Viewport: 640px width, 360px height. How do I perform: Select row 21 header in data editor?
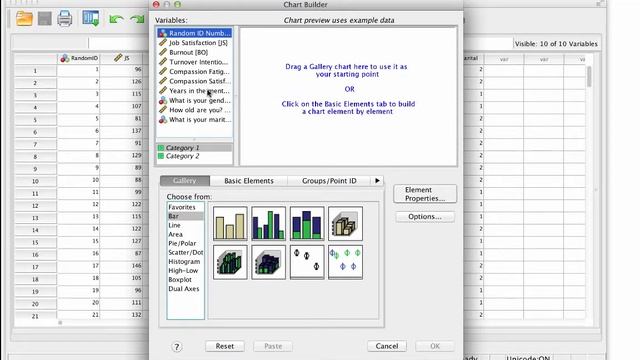click(35, 316)
